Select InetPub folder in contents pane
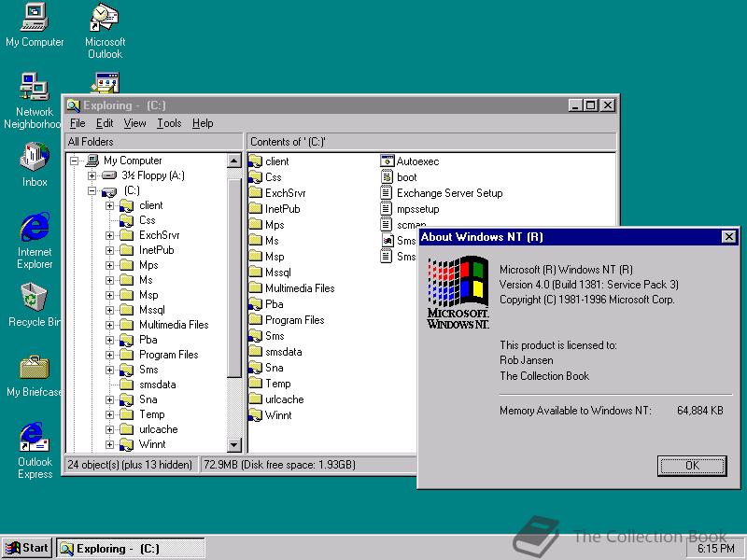 pos(275,208)
